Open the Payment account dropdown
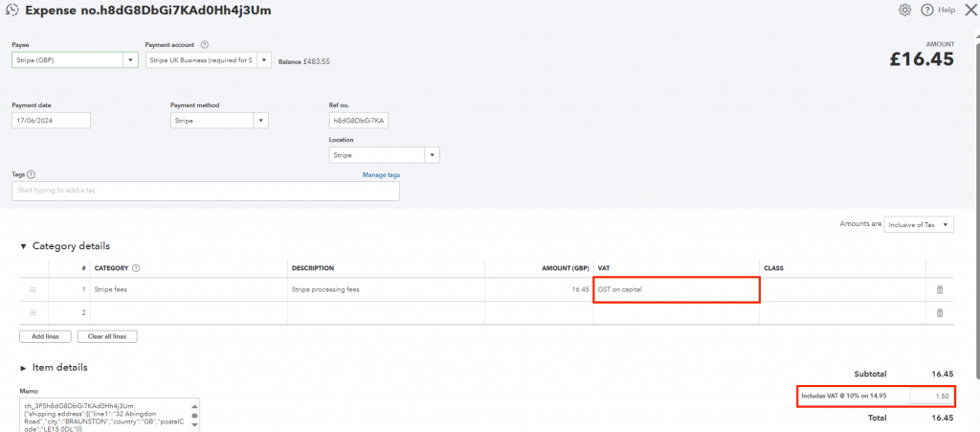Image resolution: width=980 pixels, height=432 pixels. (264, 60)
